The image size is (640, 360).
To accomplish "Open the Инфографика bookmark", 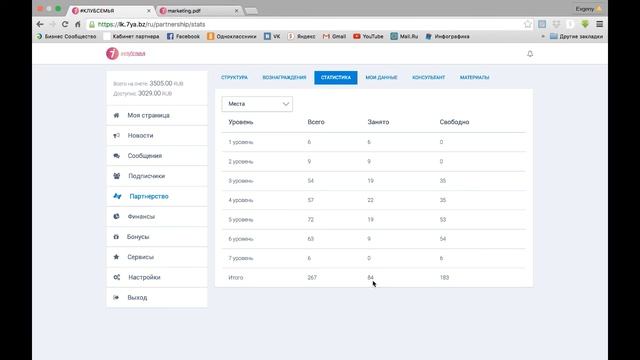I will [447, 36].
